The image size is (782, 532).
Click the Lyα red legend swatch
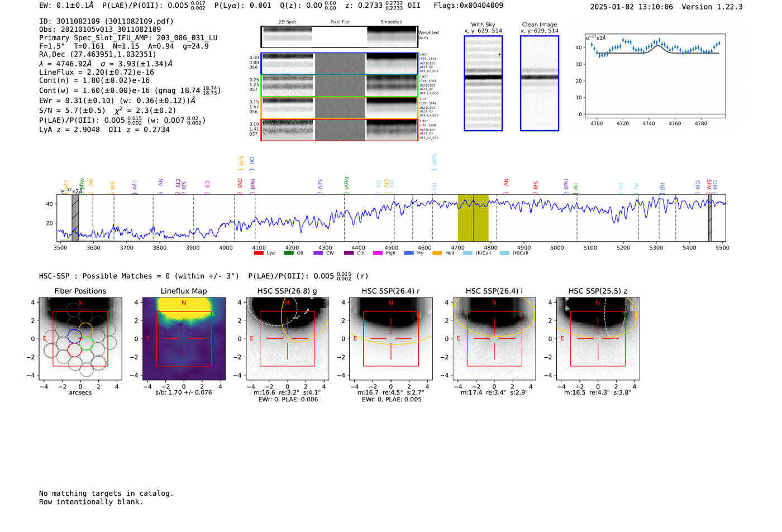(258, 253)
